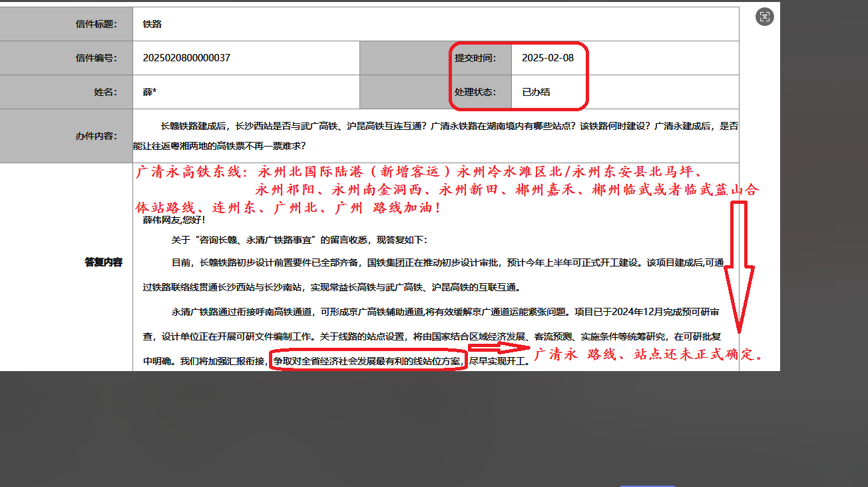Click the '答复内容' label
The image size is (868, 487).
pos(103,262)
